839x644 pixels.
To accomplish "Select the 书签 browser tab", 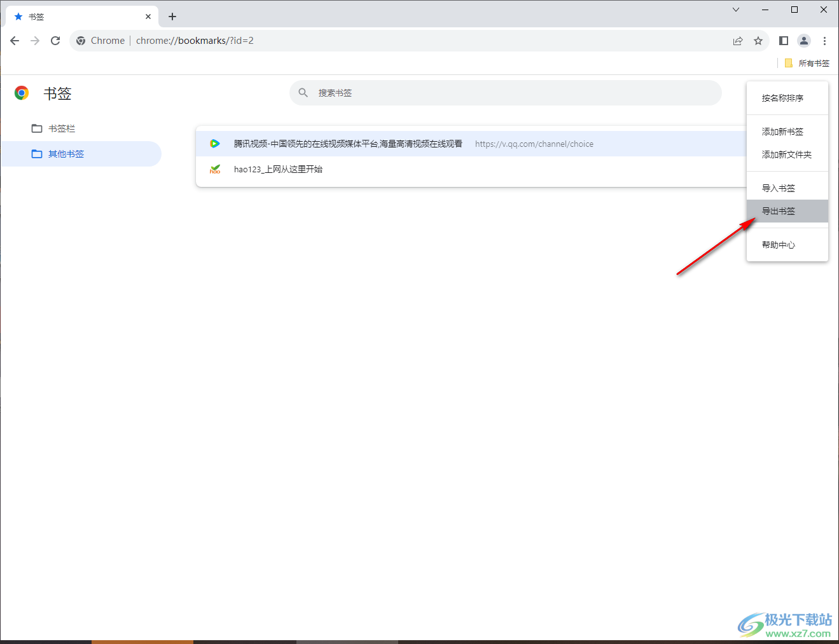I will (x=82, y=17).
